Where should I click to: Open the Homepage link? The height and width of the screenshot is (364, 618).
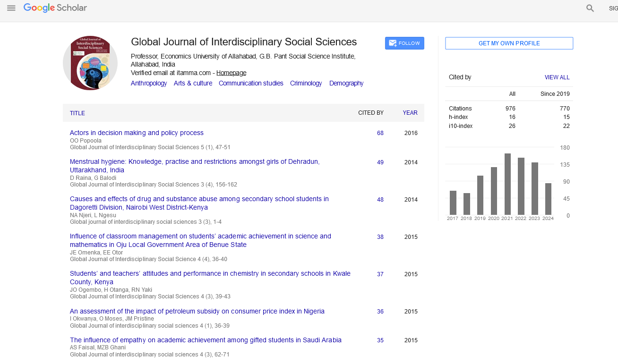232,73
